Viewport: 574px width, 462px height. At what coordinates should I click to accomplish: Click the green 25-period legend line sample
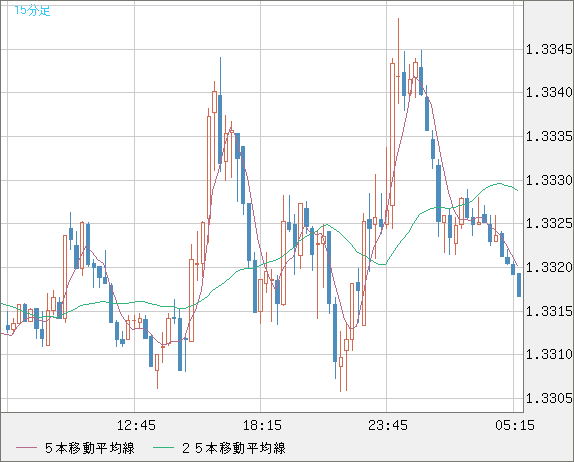click(x=163, y=448)
